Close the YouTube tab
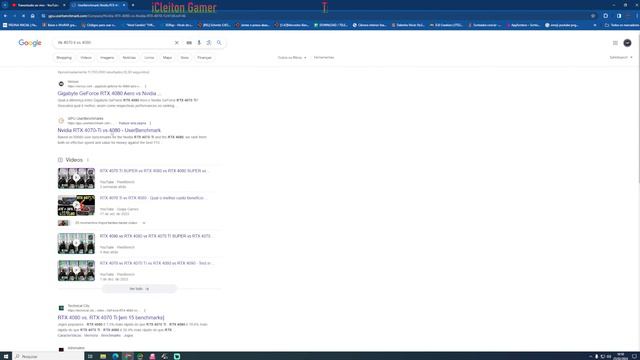 point(64,5)
